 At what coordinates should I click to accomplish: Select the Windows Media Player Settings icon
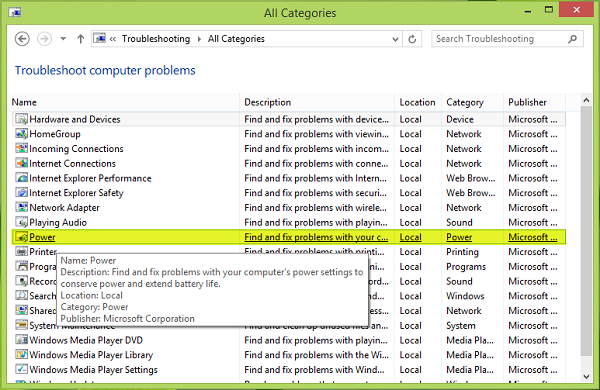21,369
